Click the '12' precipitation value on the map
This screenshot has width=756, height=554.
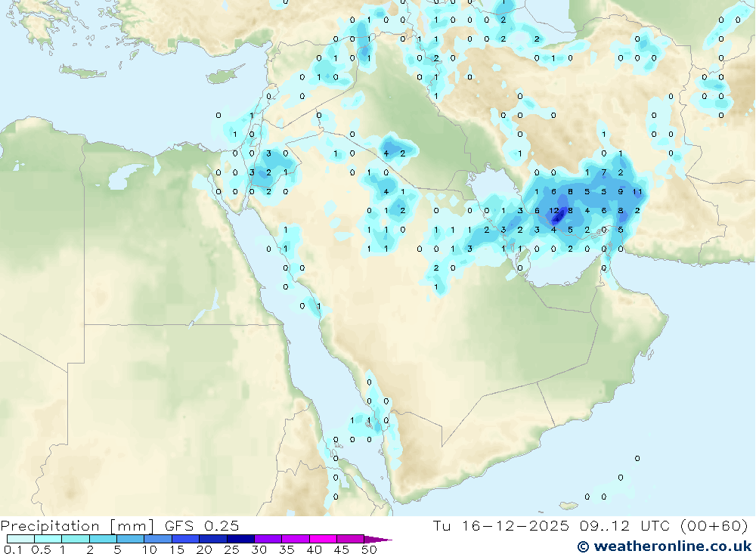point(553,211)
